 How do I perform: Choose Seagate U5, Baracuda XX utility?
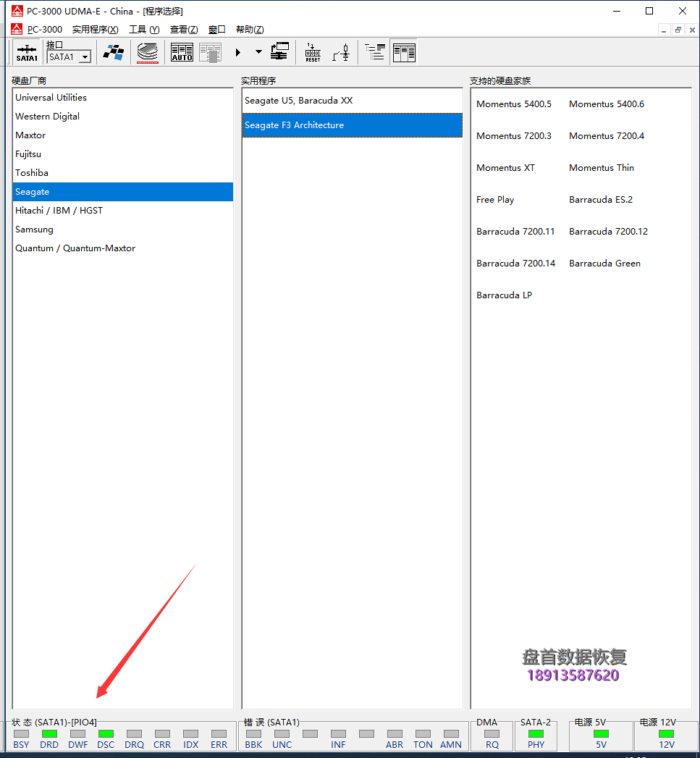point(352,101)
